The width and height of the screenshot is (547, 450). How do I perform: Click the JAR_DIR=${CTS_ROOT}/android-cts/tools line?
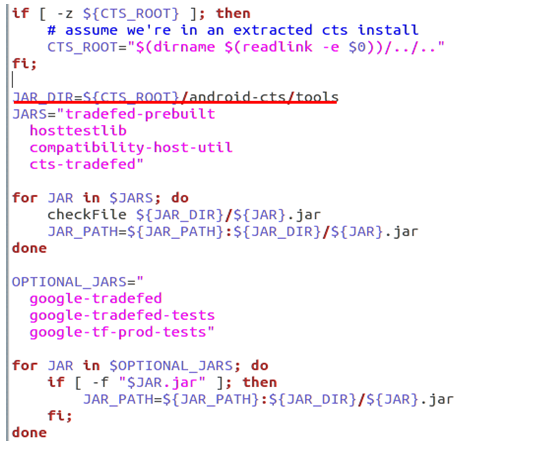pyautogui.click(x=175, y=97)
